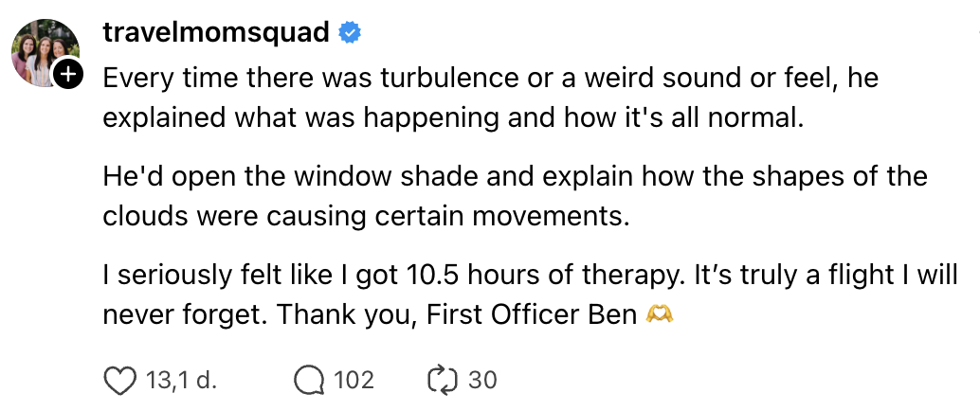Open replies via the speech bubble icon
The width and height of the screenshot is (980, 411).
tap(308, 381)
